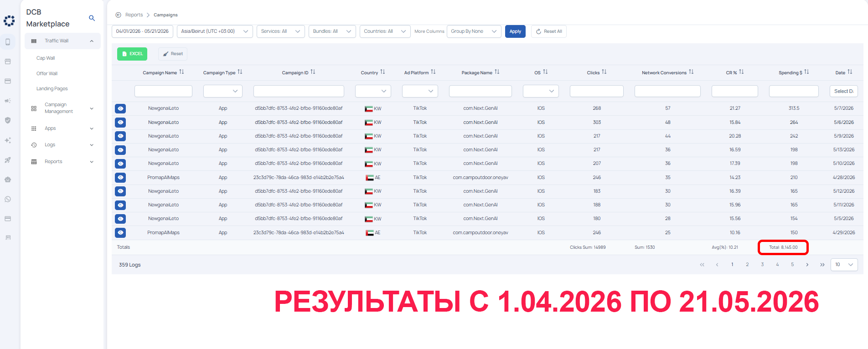Click the blue Apply button
Viewport: 868px width, 349px height.
pyautogui.click(x=515, y=31)
